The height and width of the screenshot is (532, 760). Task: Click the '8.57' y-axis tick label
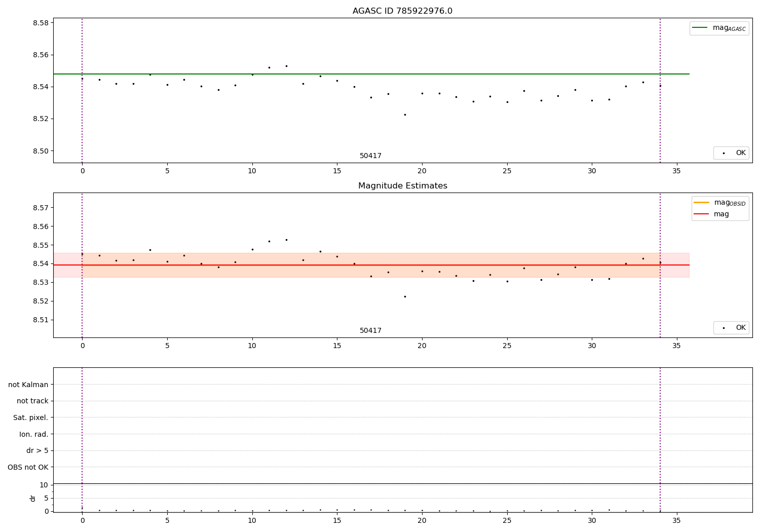[x=41, y=208]
